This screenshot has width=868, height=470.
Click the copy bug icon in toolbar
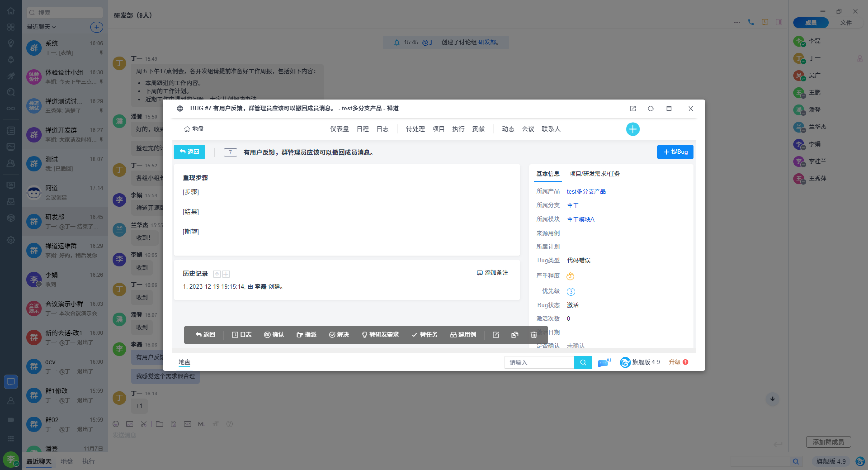[514, 335]
